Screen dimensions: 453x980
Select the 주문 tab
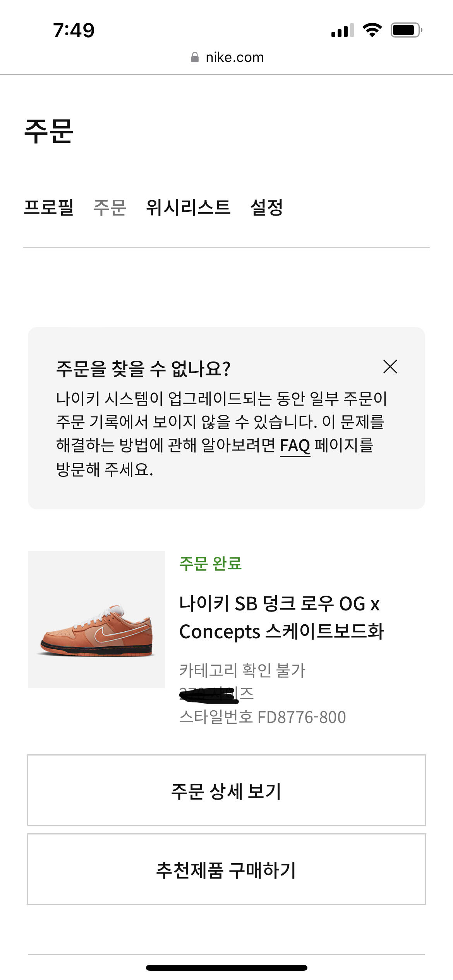110,207
